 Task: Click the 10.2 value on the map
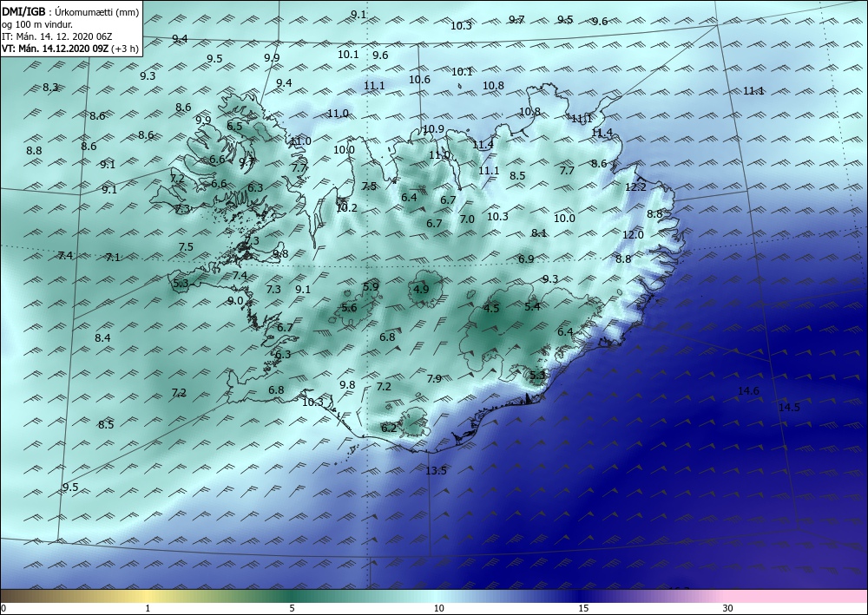click(346, 208)
